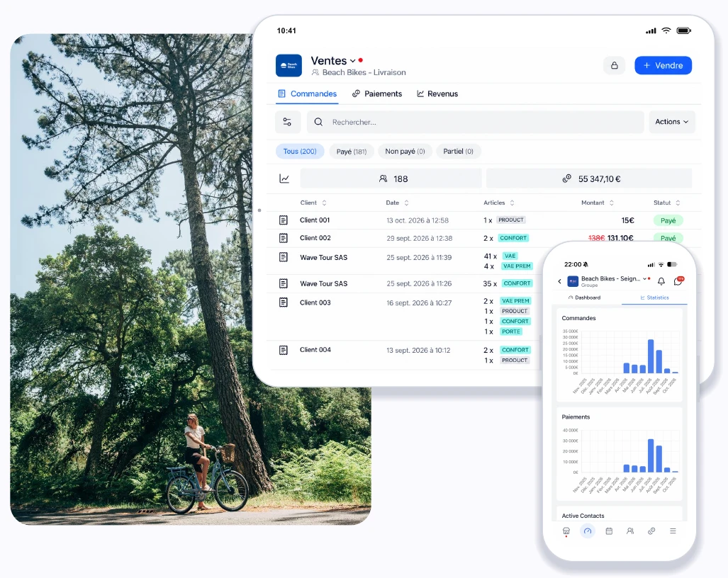This screenshot has height=578, width=728.
Task: Select the Partiel (0) filter chip
Action: point(458,151)
